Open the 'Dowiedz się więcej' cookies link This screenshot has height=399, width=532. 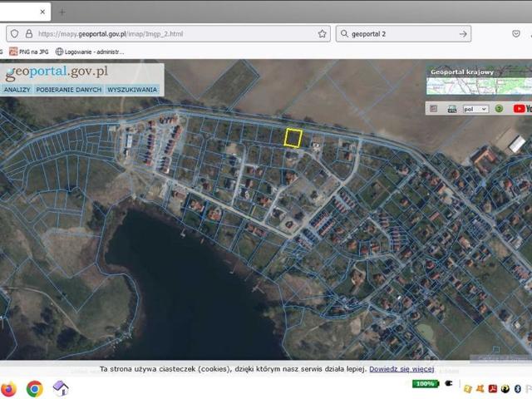pyautogui.click(x=401, y=368)
